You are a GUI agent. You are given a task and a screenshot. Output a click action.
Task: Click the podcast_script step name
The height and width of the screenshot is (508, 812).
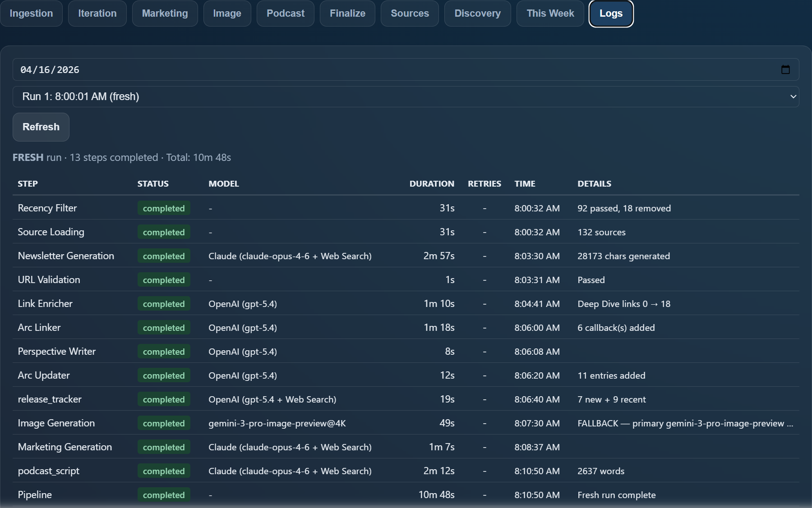pyautogui.click(x=49, y=471)
